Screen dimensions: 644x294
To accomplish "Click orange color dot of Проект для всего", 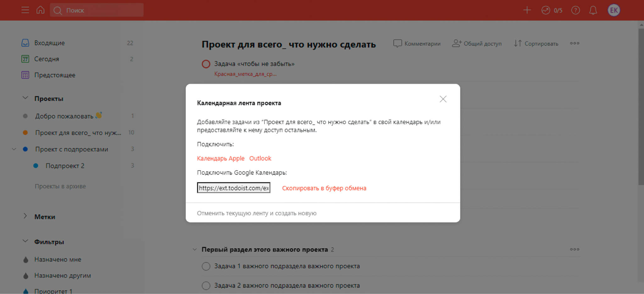I will click(25, 133).
